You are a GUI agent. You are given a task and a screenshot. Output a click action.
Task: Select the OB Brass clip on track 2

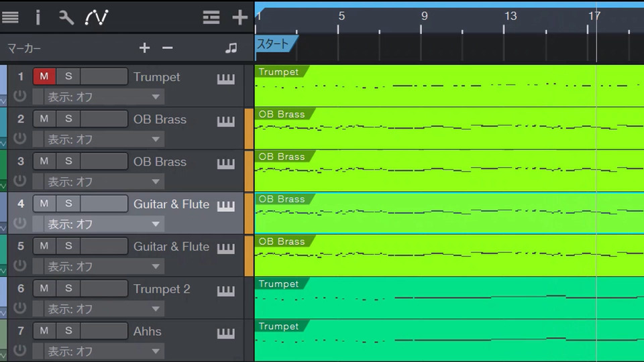click(449, 129)
